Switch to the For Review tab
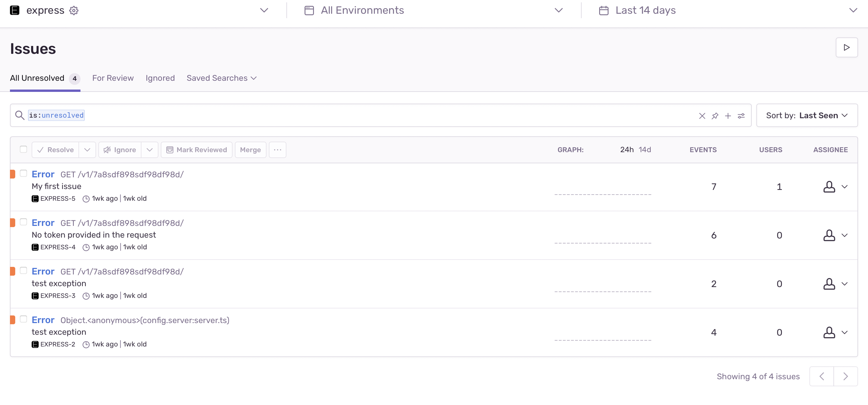Screen dimensions: 868x405 [113, 78]
